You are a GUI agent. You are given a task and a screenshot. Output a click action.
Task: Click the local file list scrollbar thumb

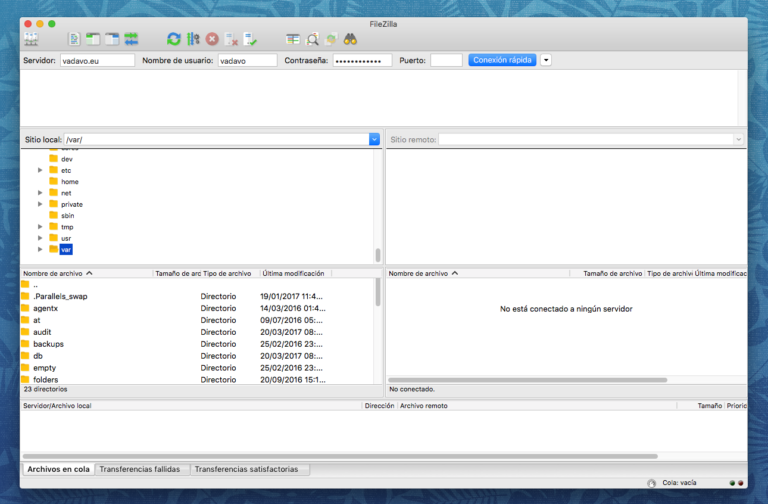click(378, 292)
